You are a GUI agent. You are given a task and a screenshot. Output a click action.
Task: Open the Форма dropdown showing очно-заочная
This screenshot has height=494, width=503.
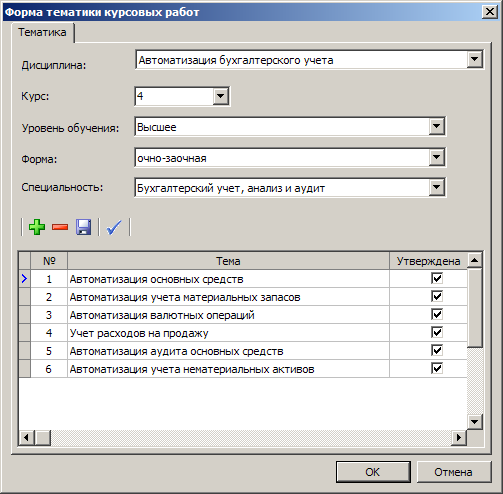click(436, 157)
